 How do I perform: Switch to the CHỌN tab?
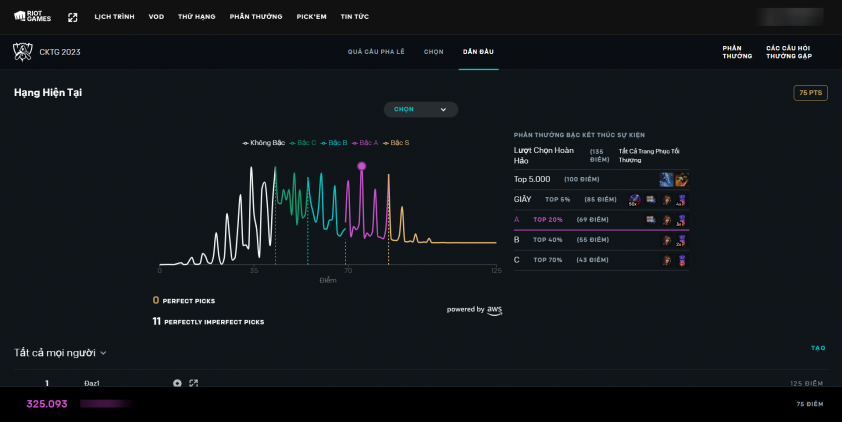click(x=433, y=52)
